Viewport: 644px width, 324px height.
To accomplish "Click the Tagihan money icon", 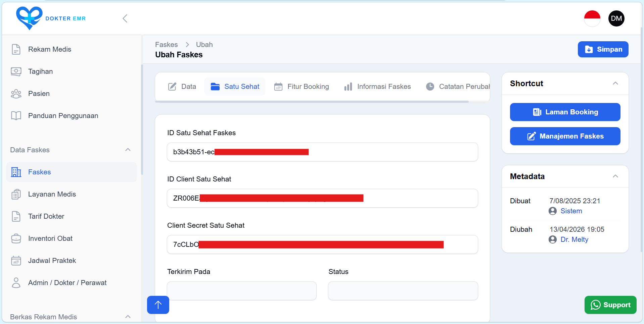I will point(16,71).
